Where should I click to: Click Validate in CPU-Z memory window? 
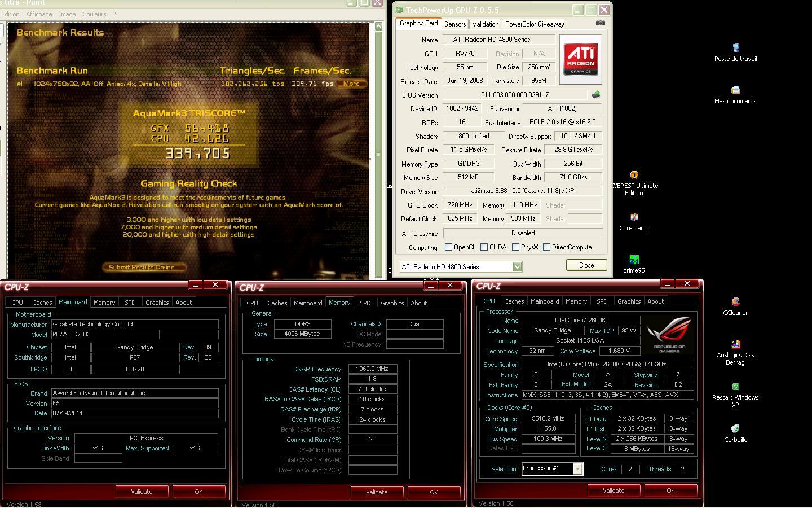point(377,492)
